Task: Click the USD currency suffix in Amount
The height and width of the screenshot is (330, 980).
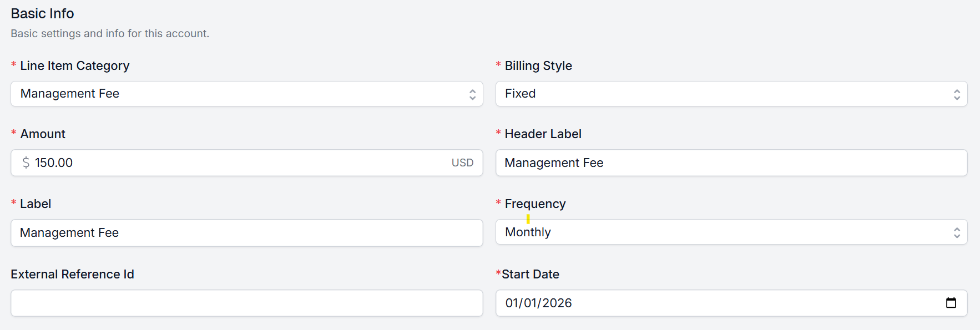Action: click(462, 163)
